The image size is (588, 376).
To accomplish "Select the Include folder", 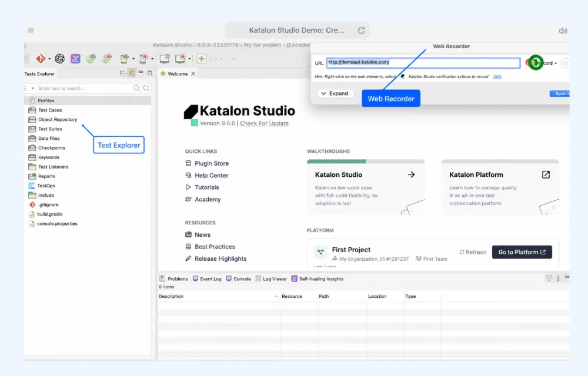I will click(46, 195).
